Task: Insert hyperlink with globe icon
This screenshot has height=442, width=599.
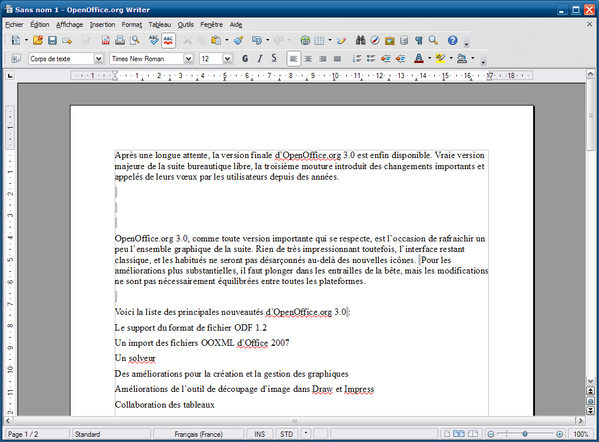Action: tap(305, 40)
